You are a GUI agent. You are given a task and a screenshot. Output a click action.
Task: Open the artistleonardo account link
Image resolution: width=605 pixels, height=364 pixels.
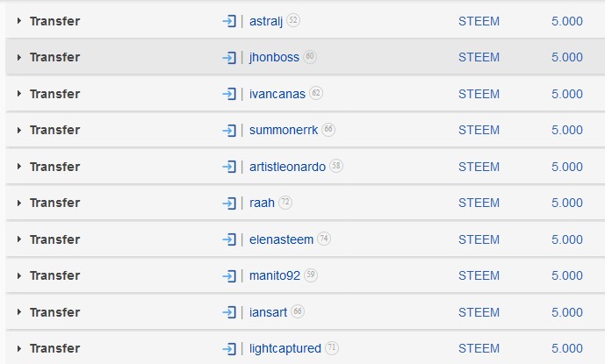click(287, 167)
